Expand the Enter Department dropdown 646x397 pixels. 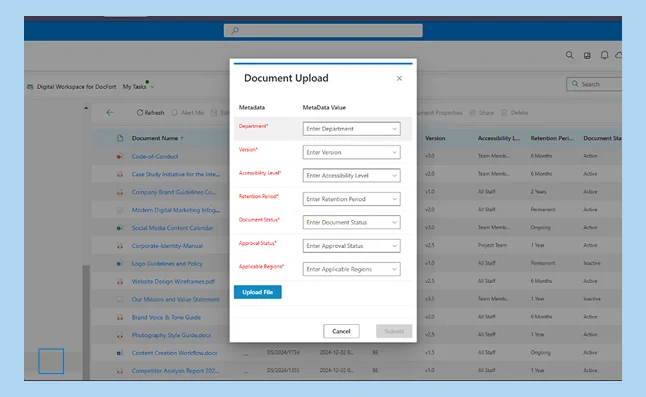click(351, 128)
